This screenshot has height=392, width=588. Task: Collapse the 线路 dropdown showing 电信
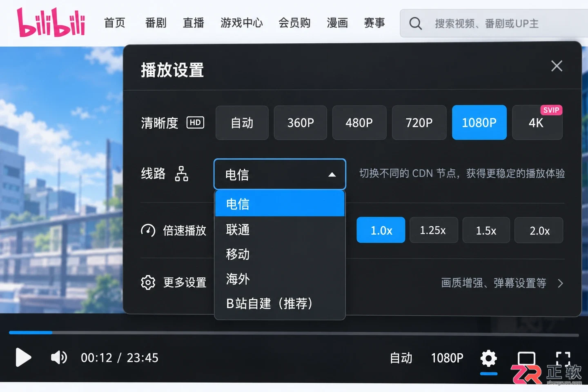tap(280, 174)
